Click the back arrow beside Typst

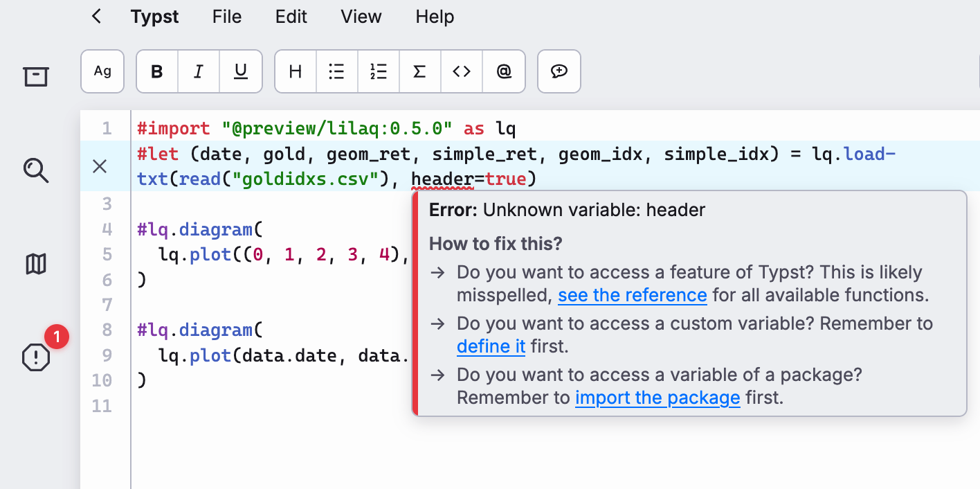pyautogui.click(x=96, y=17)
